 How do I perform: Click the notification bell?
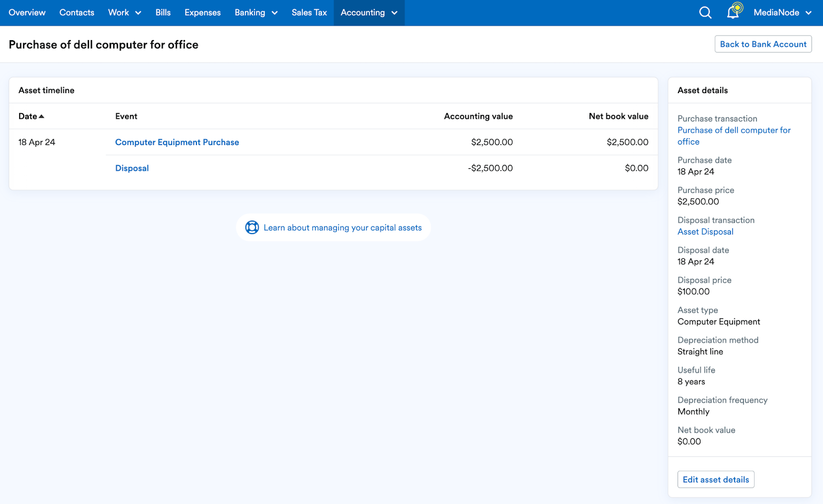[732, 12]
